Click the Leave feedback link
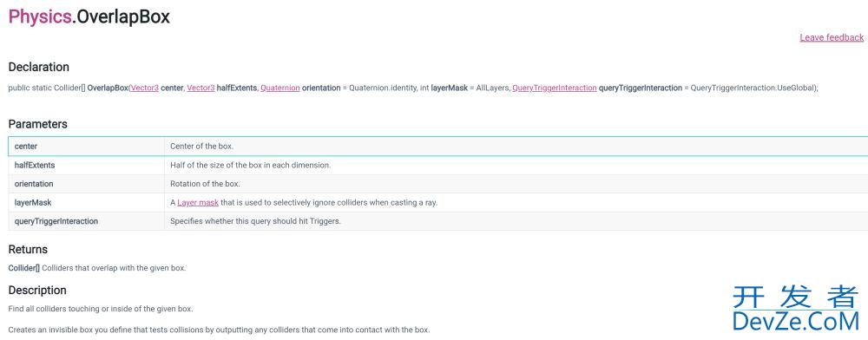The height and width of the screenshot is (340, 868). point(832,37)
